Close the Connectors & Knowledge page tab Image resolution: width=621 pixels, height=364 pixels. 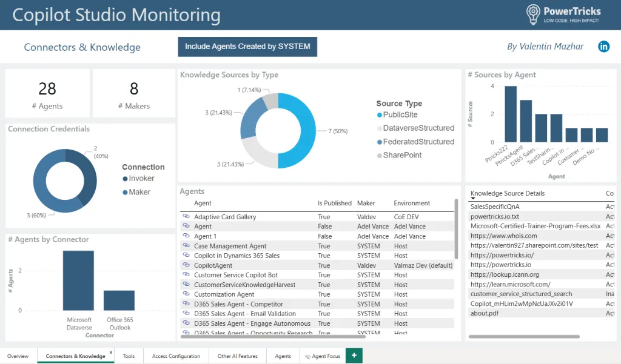[111, 352]
